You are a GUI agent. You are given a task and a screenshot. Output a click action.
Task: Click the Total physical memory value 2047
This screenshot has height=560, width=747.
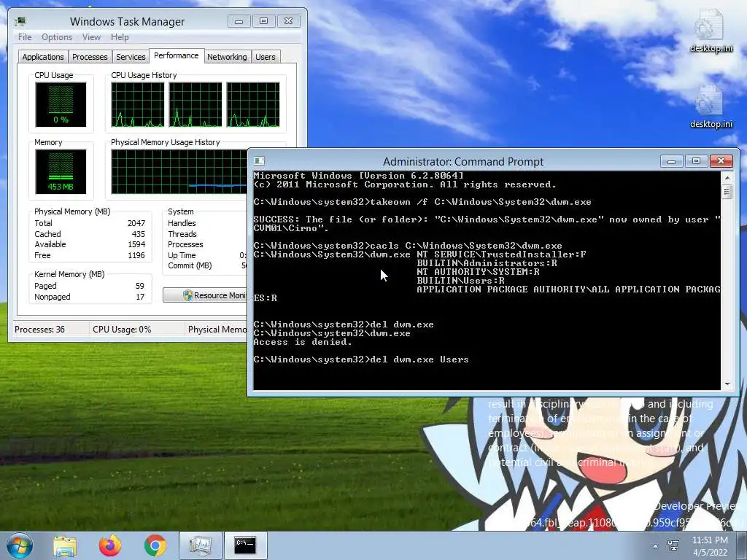(x=136, y=223)
